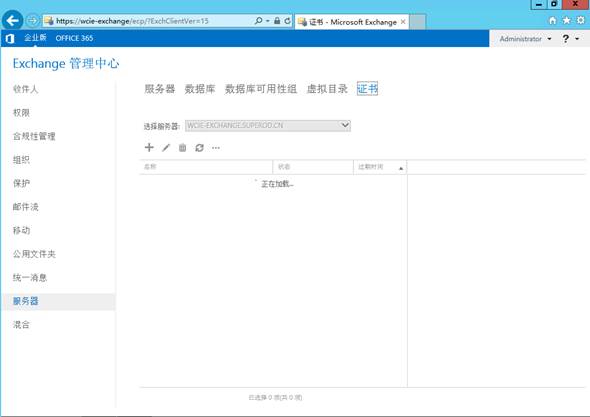
Task: Click the lock security icon in address bar
Action: [277, 21]
